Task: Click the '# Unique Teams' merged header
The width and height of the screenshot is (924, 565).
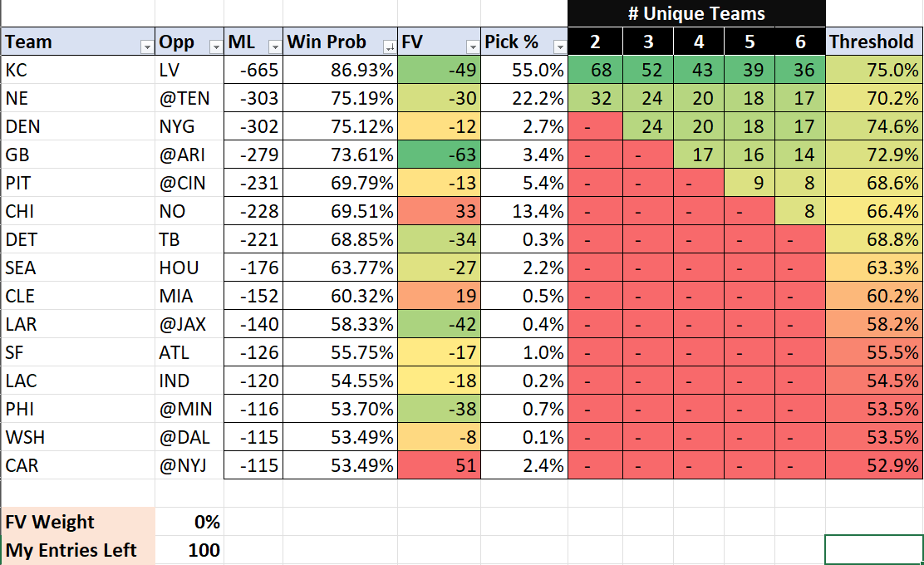Action: tap(696, 14)
